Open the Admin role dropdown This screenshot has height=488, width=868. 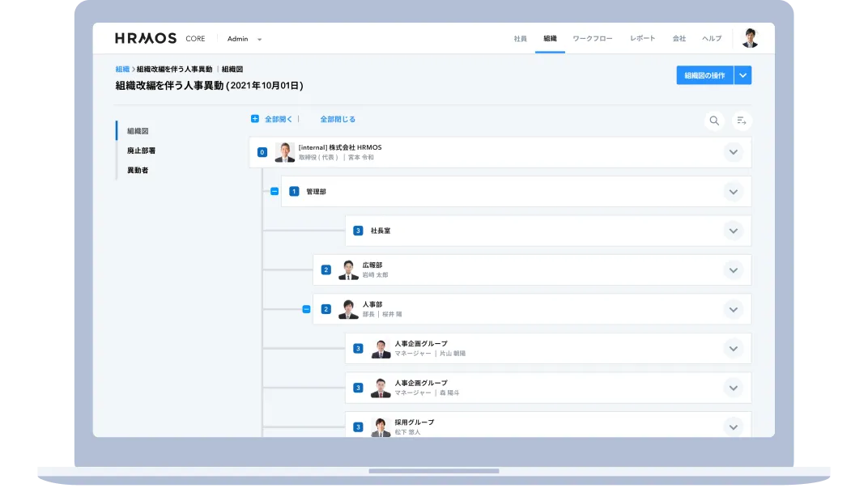click(243, 38)
